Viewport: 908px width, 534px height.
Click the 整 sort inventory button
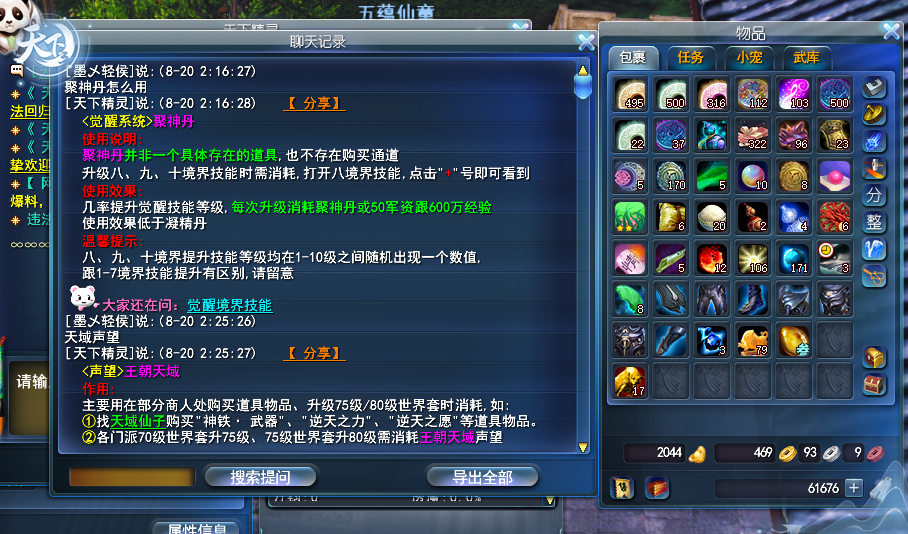pyautogui.click(x=874, y=222)
